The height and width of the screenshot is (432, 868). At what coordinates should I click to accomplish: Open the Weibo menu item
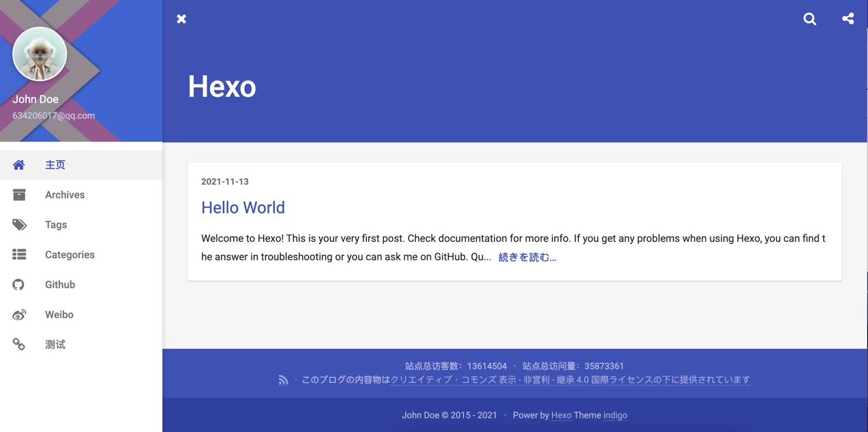pyautogui.click(x=81, y=315)
